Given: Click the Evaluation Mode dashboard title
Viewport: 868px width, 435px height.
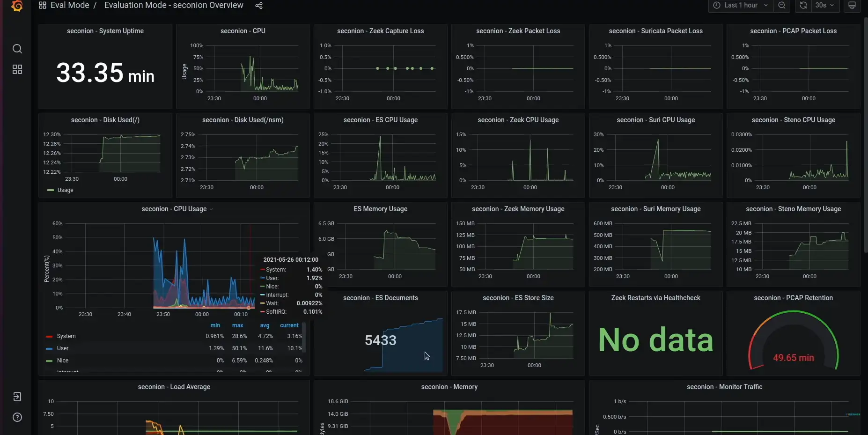Looking at the screenshot, I should [x=174, y=5].
